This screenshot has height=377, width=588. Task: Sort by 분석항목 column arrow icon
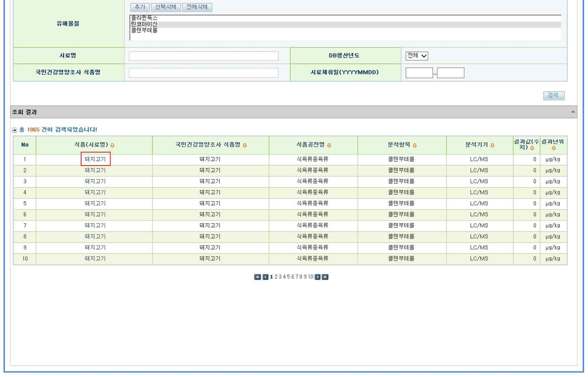(x=415, y=145)
